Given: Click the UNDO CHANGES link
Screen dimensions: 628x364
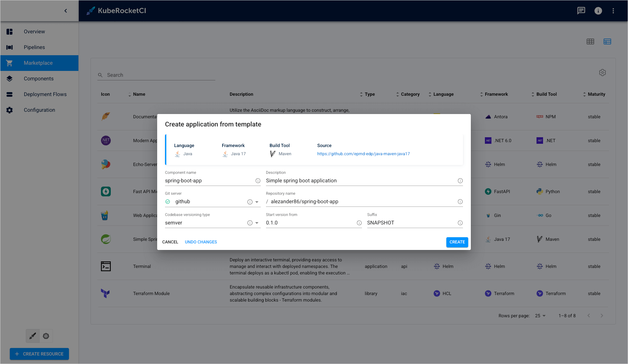Looking at the screenshot, I should 201,242.
